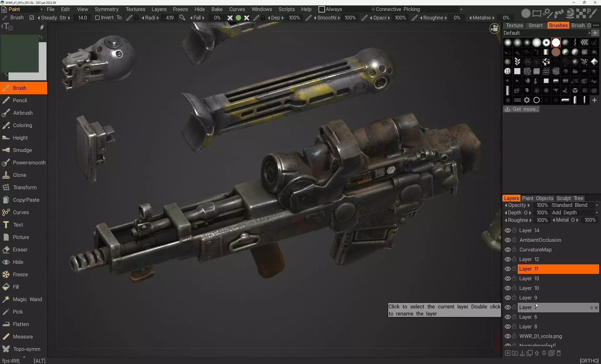Click the Get more brushes button
Viewport: 601px width, 364px height.
[x=521, y=109]
